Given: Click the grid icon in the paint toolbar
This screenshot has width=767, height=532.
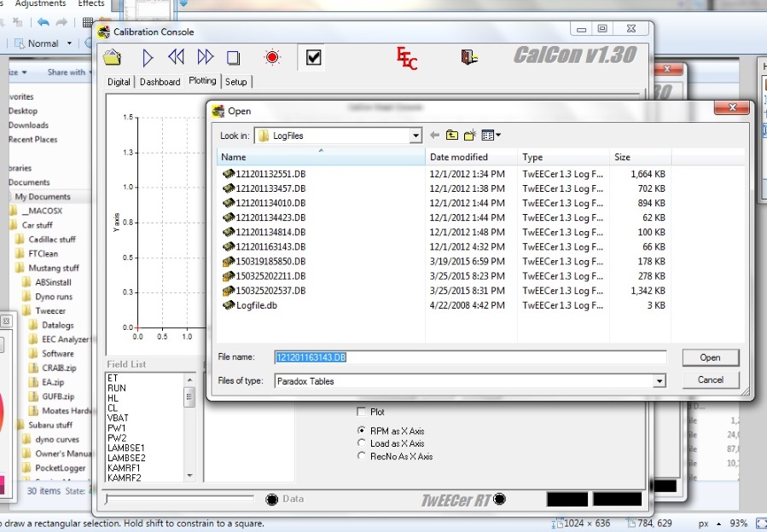Looking at the screenshot, I should tap(88, 22).
